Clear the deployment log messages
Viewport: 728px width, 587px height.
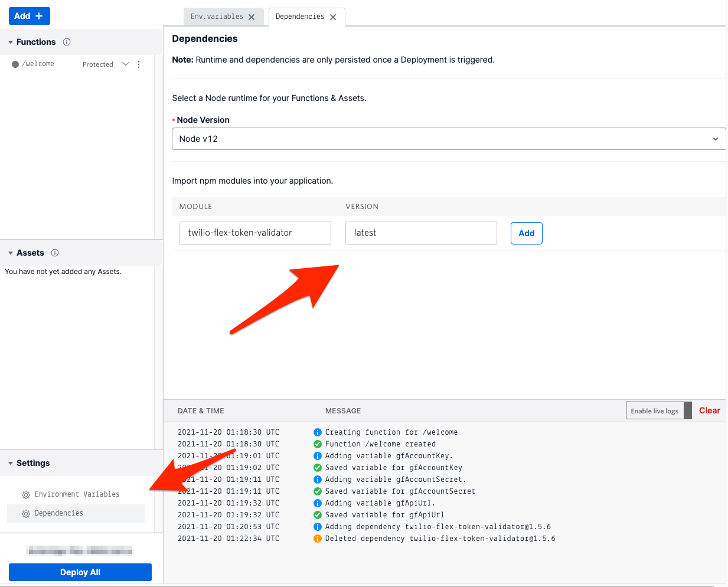(x=709, y=410)
